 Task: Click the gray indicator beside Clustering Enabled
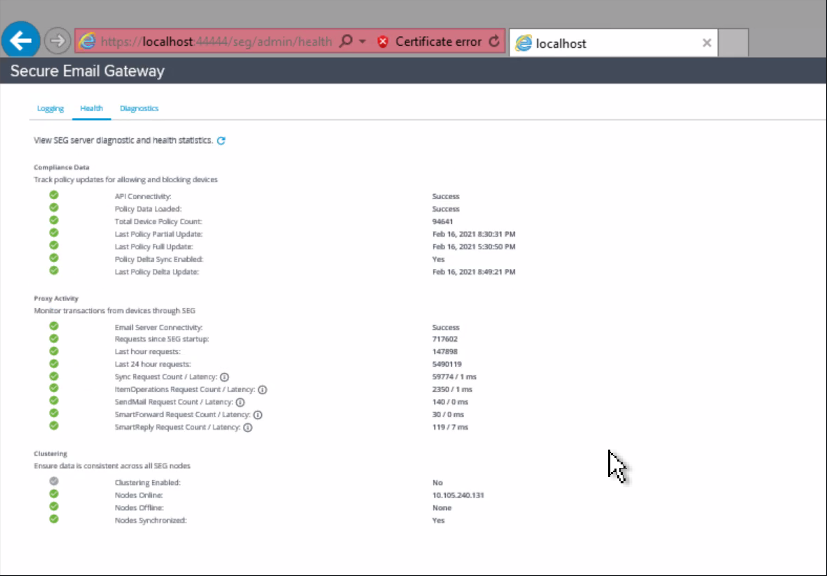[x=54, y=482]
